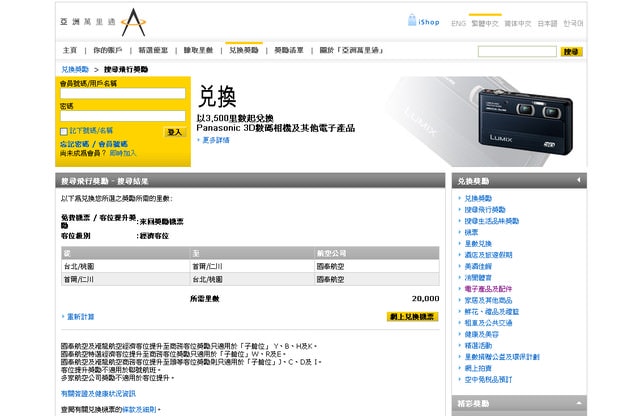This screenshot has width=640, height=416.
Task: Open 租車及公共交通 sidebar link
Action: pyautogui.click(x=488, y=323)
